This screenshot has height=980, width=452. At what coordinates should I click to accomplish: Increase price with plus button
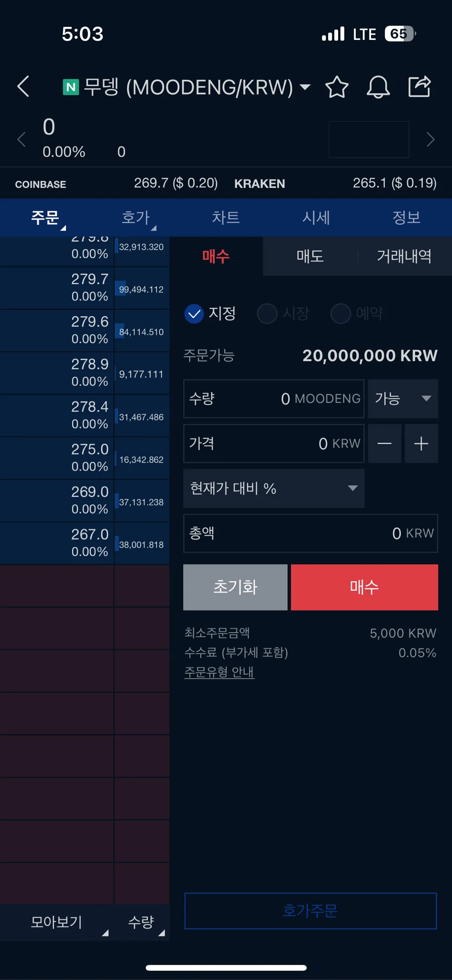(421, 444)
